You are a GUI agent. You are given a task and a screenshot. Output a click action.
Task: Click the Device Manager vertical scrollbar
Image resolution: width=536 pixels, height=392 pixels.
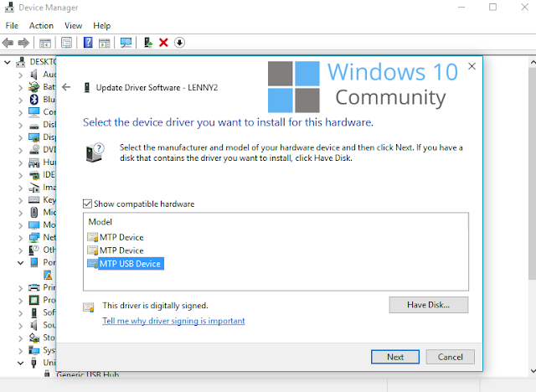[533, 173]
